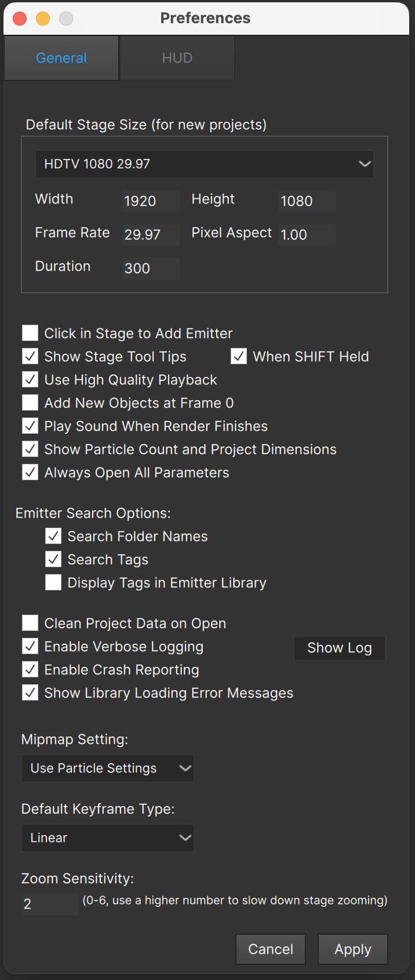
Task: Check Add New Objects at Frame 0
Action: pyautogui.click(x=30, y=402)
